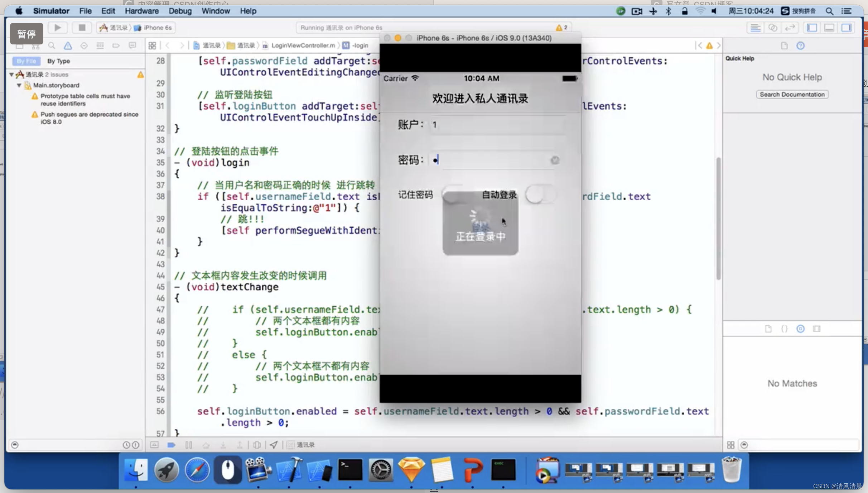
Task: Toggle the breakpoints activation icon
Action: pyautogui.click(x=171, y=445)
